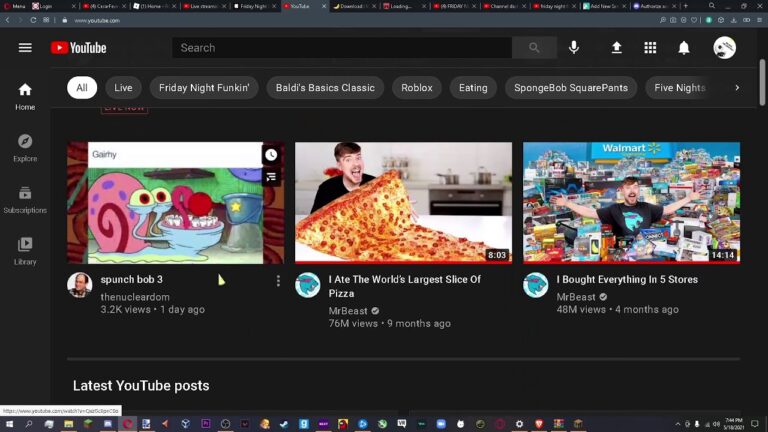Open I Bought Everything In 5 Stores title
768x432 pixels.
[627, 279]
